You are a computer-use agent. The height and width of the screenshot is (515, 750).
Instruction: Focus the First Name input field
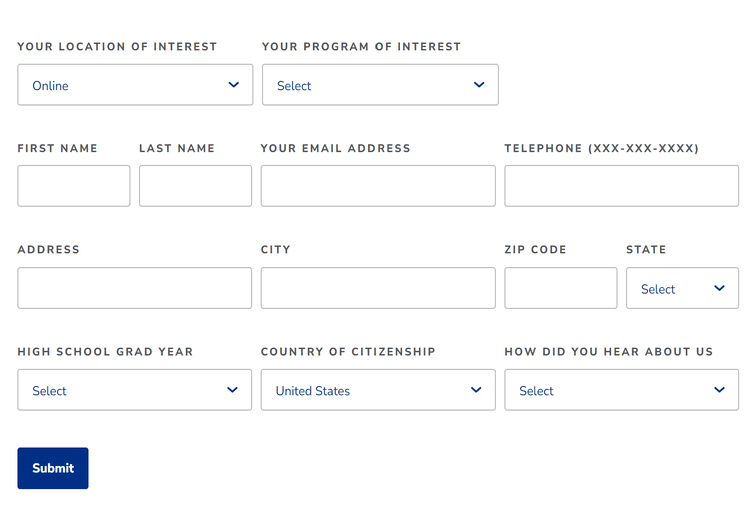[x=74, y=186]
